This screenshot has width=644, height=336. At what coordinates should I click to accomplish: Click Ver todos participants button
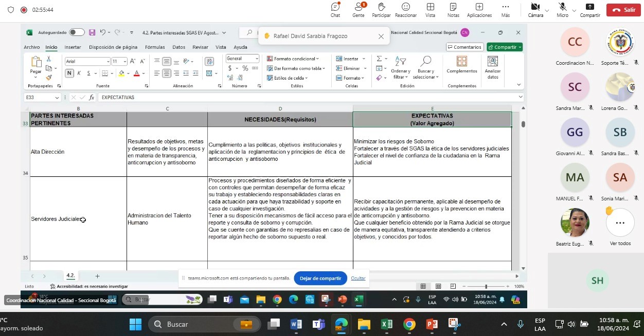click(620, 228)
